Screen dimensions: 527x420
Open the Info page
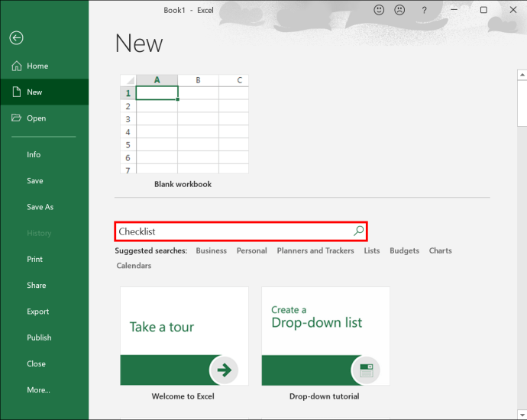44,154
